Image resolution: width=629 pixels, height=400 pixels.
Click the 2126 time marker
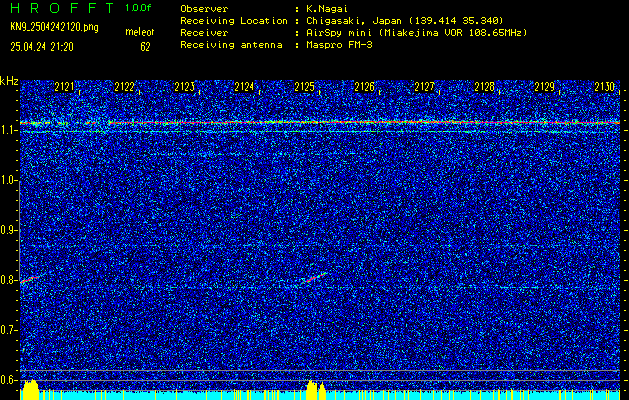[x=364, y=87]
